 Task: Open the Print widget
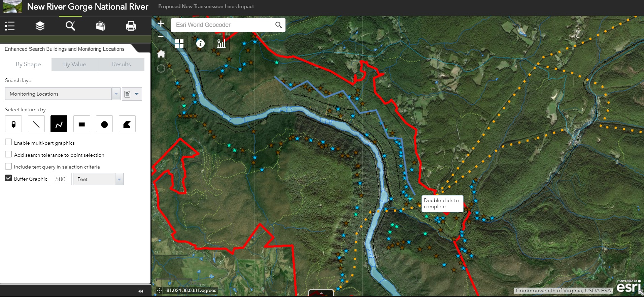pyautogui.click(x=131, y=26)
